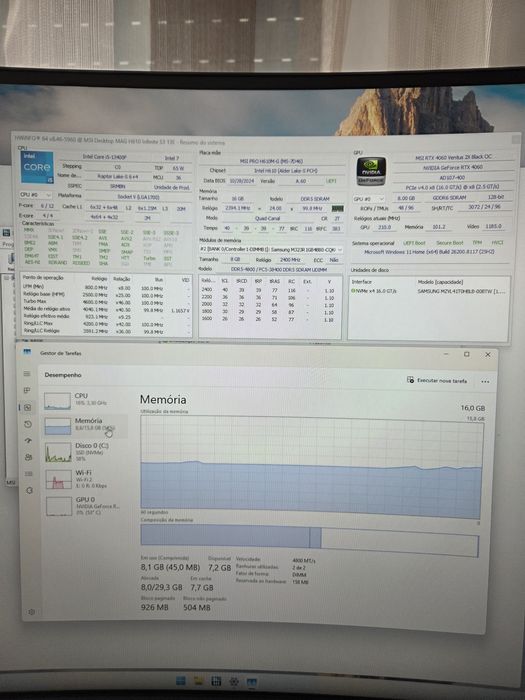Select the CPU performance graph entry
The width and height of the screenshot is (525, 700).
coord(85,400)
